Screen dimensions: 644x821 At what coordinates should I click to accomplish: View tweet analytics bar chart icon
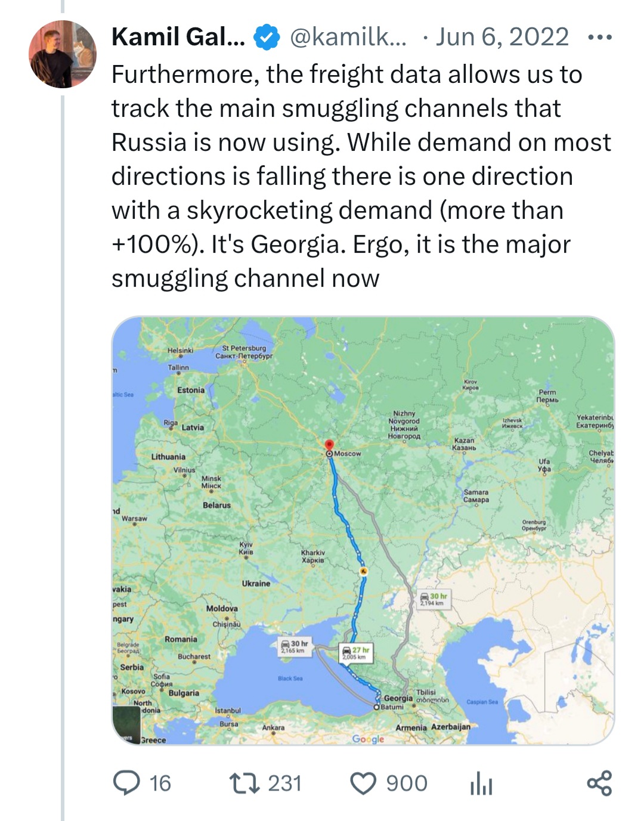pyautogui.click(x=481, y=783)
